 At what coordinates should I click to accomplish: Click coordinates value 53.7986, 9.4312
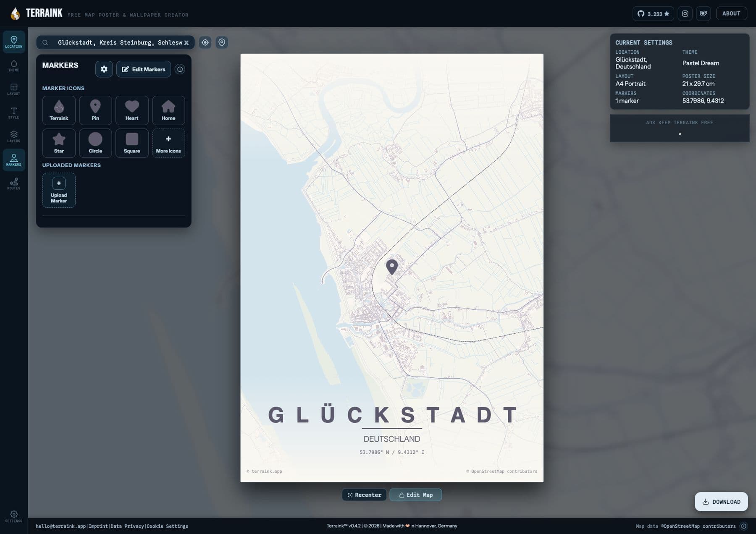click(x=703, y=101)
